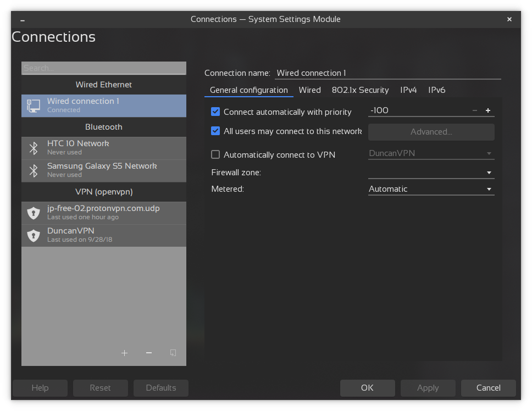Click the Bluetooth icon beside HTC 10 Network
The image size is (532, 411).
tap(34, 147)
